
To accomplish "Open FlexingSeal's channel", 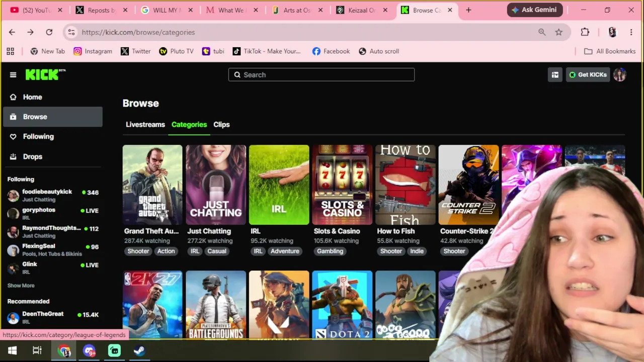I will 53,250.
